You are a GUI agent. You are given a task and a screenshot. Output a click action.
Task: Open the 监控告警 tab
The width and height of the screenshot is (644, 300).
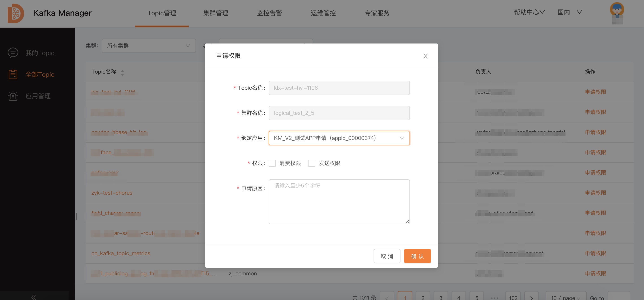pyautogui.click(x=269, y=13)
